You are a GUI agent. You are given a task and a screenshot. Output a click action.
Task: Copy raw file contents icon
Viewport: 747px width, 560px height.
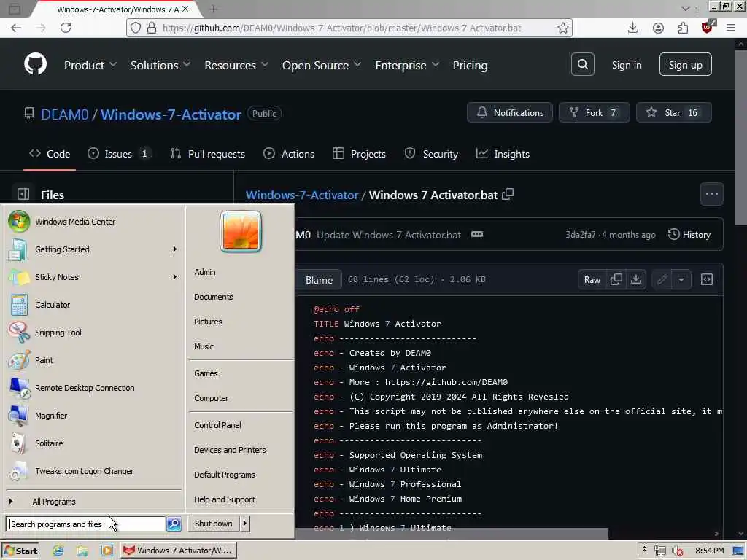(616, 279)
